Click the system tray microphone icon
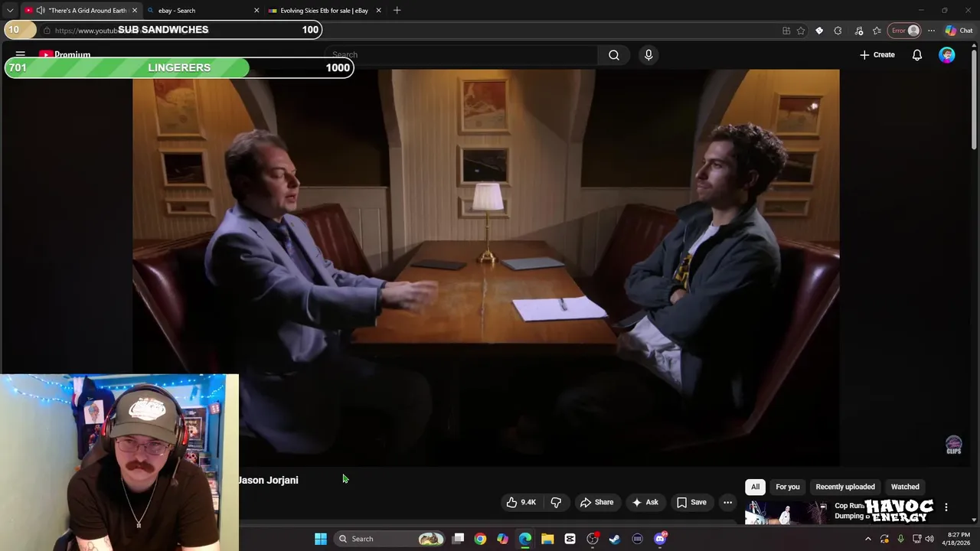 [900, 539]
